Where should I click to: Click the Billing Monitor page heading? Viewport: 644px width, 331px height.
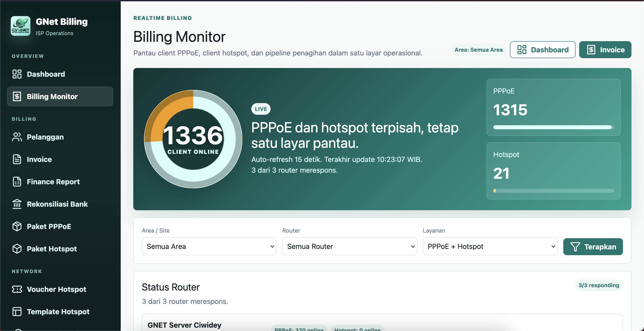(179, 37)
